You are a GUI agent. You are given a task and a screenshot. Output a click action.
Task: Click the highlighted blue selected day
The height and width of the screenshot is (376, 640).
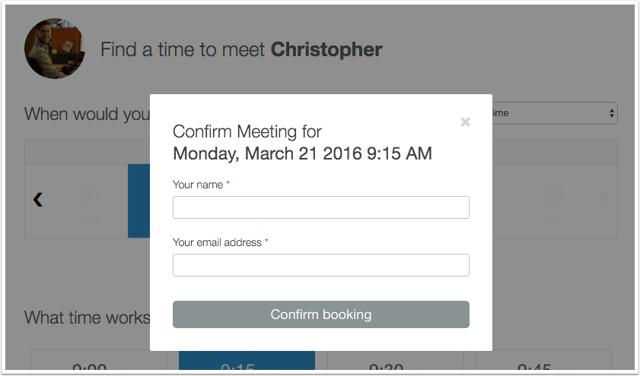(139, 201)
